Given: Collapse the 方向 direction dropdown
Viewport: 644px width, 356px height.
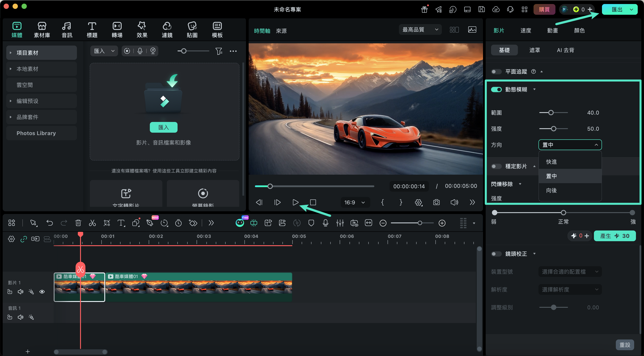Looking at the screenshot, I should click(570, 145).
